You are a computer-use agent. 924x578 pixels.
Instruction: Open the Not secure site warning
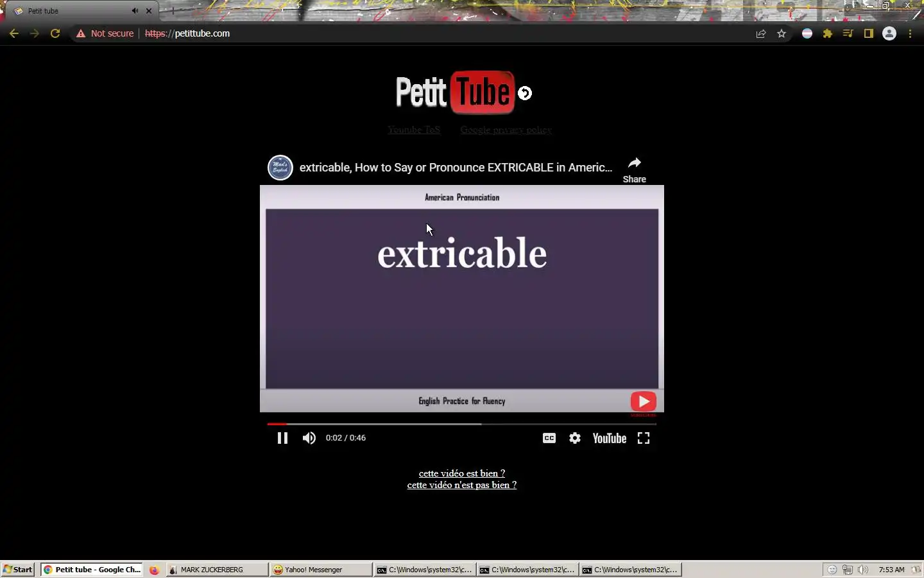[x=105, y=33]
